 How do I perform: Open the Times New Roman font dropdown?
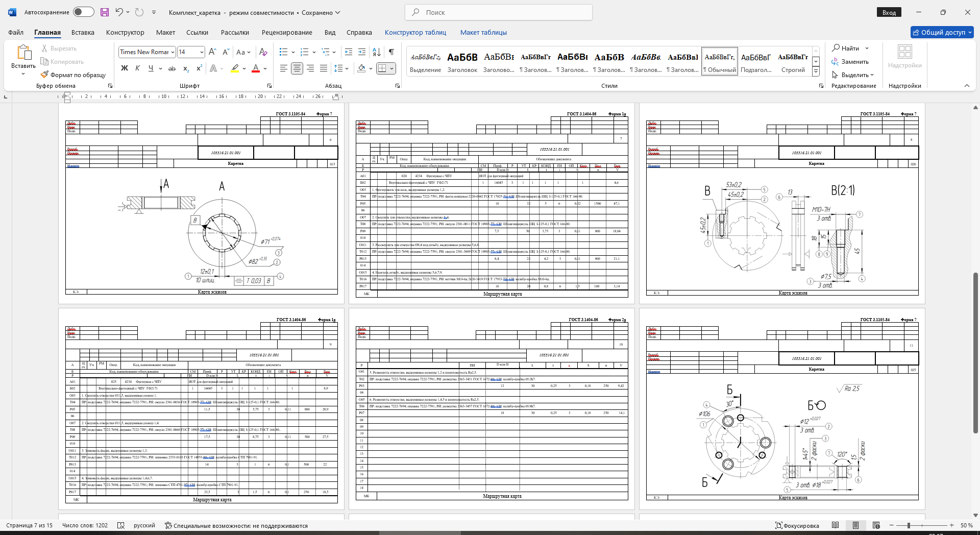tap(173, 52)
